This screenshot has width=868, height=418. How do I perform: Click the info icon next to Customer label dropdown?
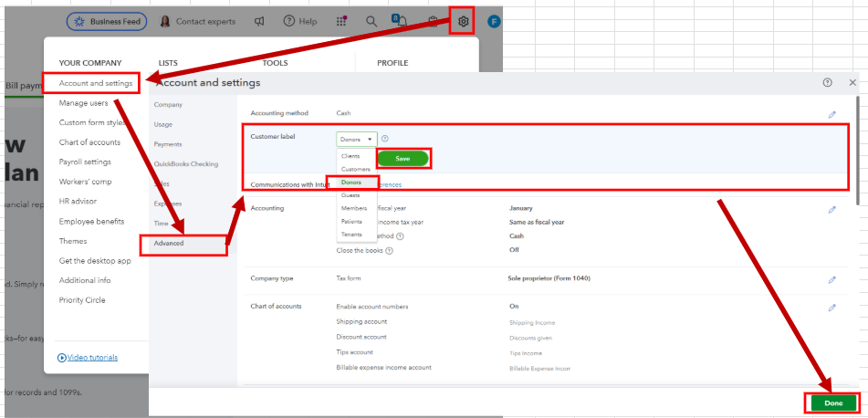coord(385,139)
